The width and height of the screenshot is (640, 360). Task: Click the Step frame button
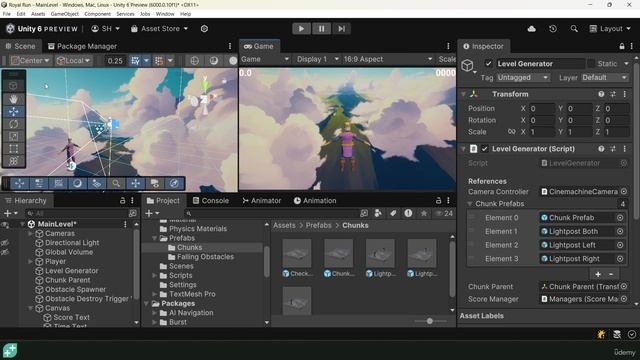(x=341, y=29)
